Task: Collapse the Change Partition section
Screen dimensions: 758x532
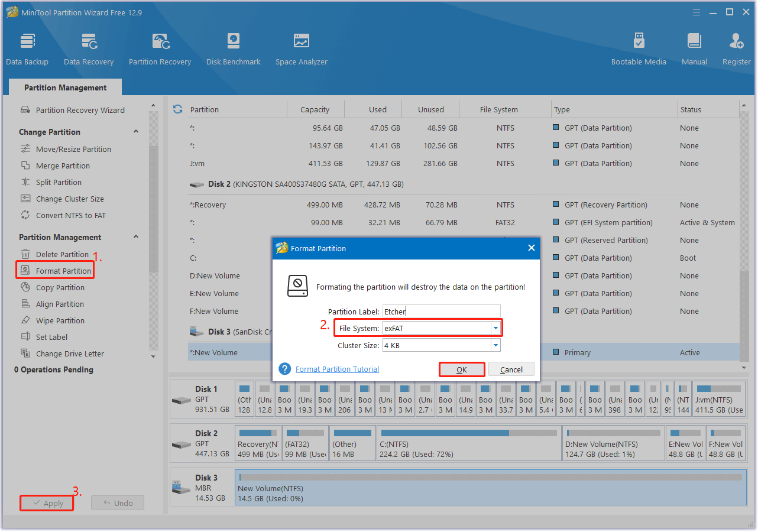Action: tap(136, 132)
